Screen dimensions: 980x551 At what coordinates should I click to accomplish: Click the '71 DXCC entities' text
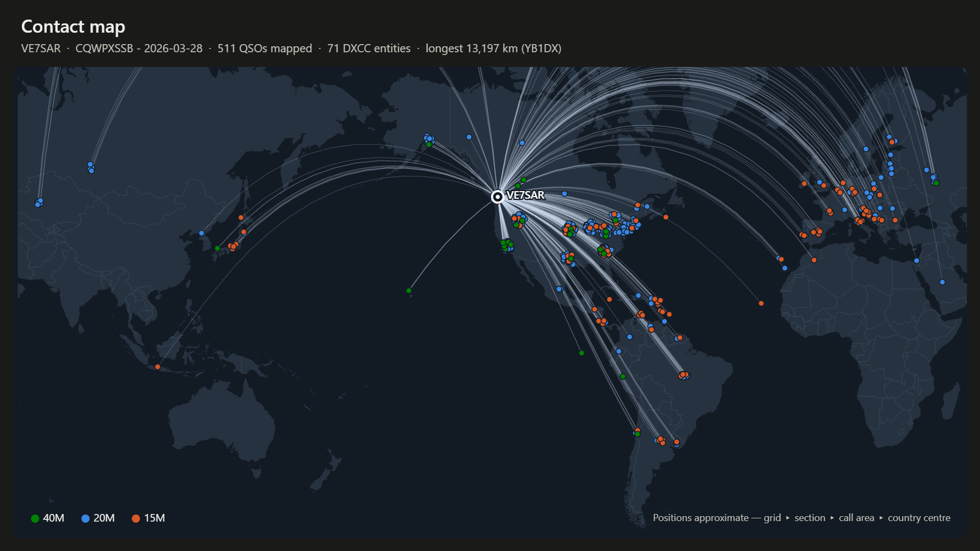point(369,48)
